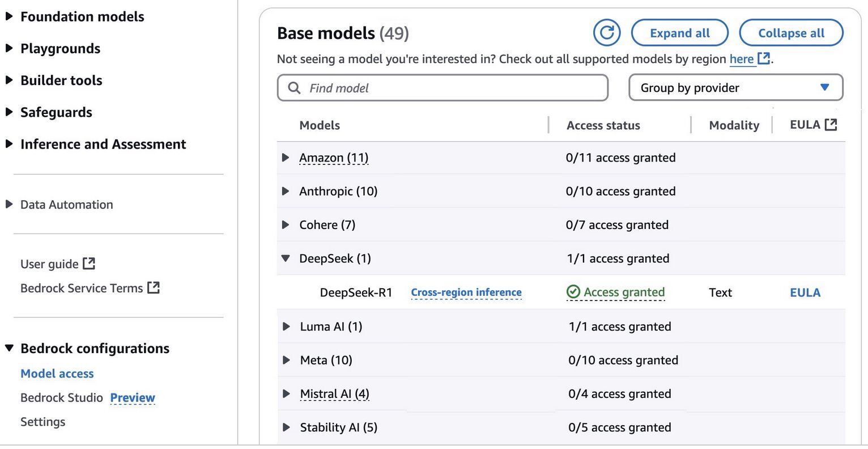Click the refresh models icon button
Image resolution: width=868 pixels, height=449 pixels.
pos(607,33)
